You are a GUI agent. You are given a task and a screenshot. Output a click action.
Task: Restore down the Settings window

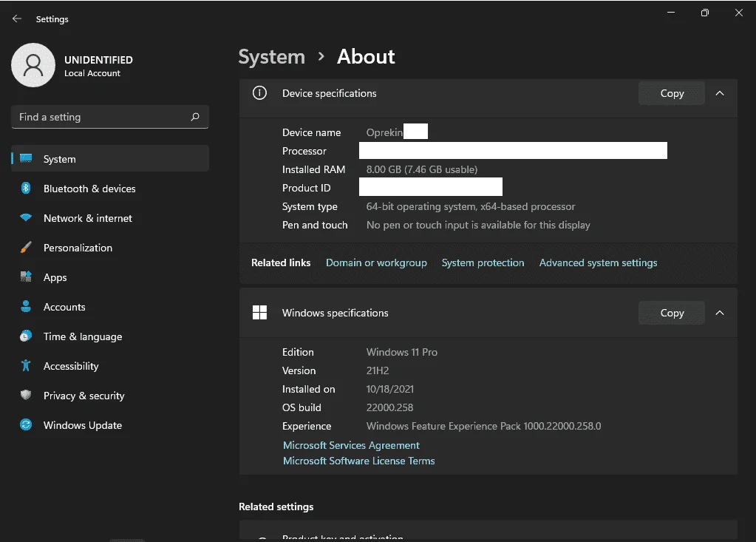[704, 13]
